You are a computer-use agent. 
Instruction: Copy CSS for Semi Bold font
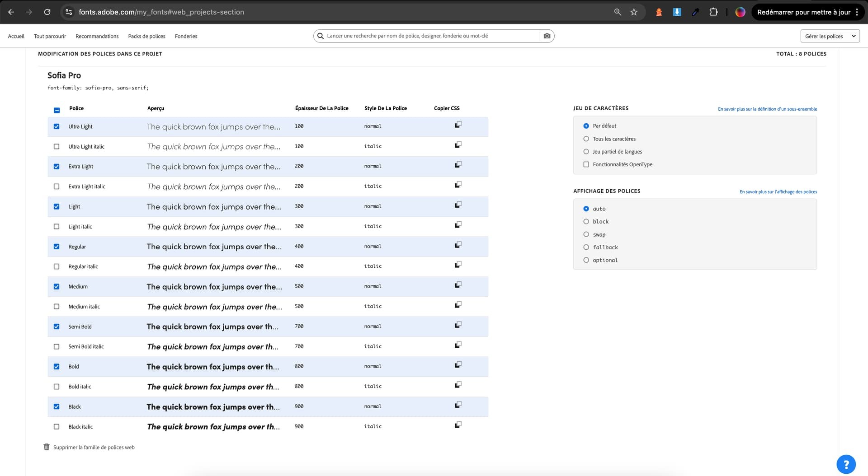(458, 325)
